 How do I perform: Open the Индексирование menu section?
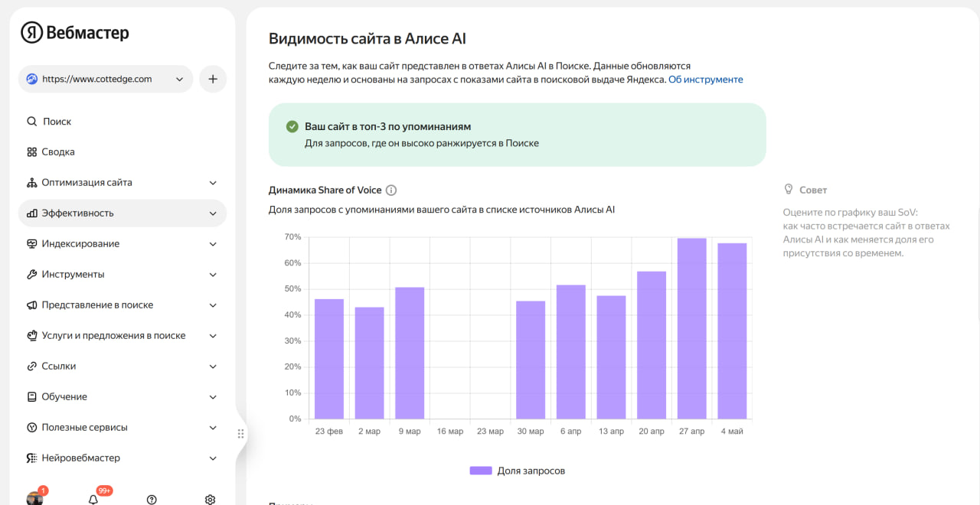pyautogui.click(x=122, y=244)
